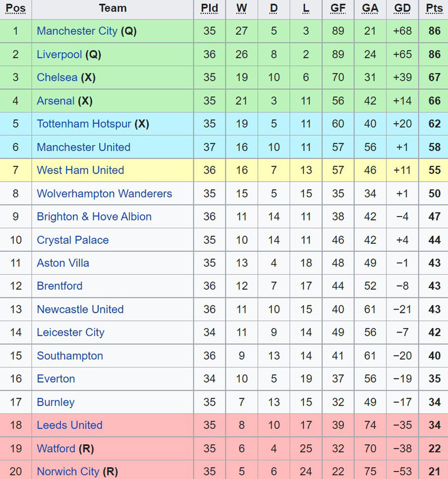
Task: Click the GD column header
Action: [402, 9]
